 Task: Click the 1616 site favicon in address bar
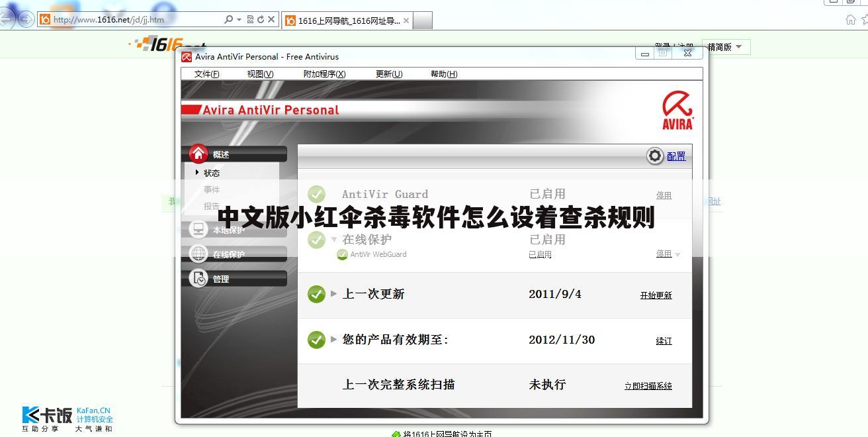point(45,20)
